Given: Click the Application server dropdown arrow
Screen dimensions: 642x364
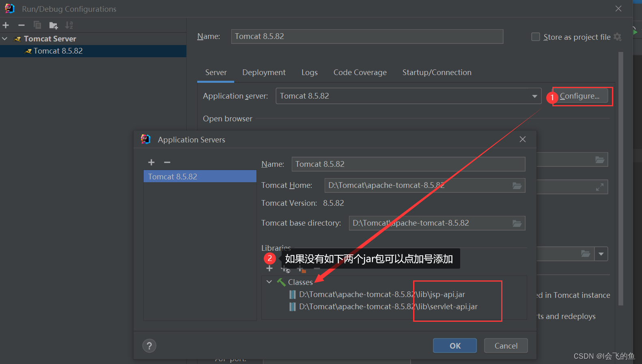Looking at the screenshot, I should [534, 96].
